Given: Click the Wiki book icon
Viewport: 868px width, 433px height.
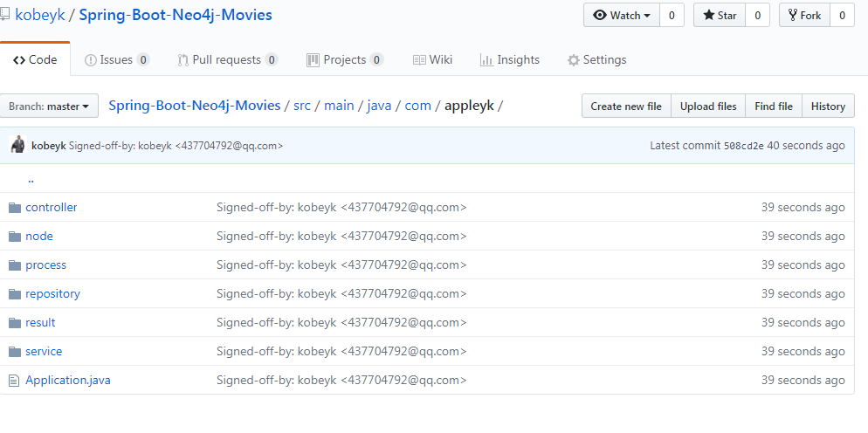Looking at the screenshot, I should coord(419,60).
